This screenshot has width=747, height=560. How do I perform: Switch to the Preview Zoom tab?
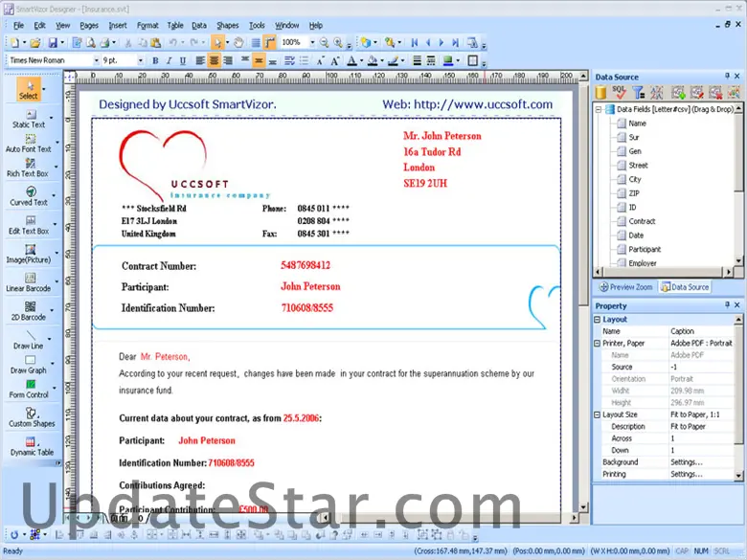625,287
